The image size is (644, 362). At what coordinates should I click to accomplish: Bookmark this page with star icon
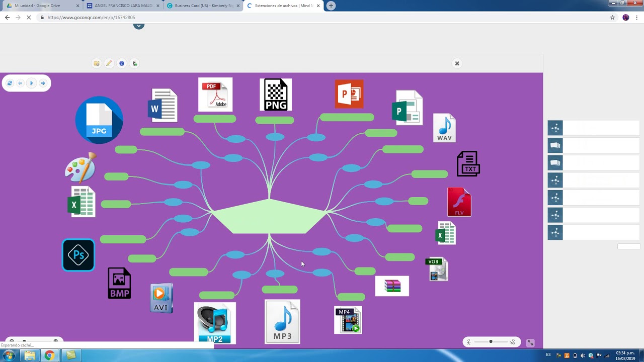(x=612, y=17)
